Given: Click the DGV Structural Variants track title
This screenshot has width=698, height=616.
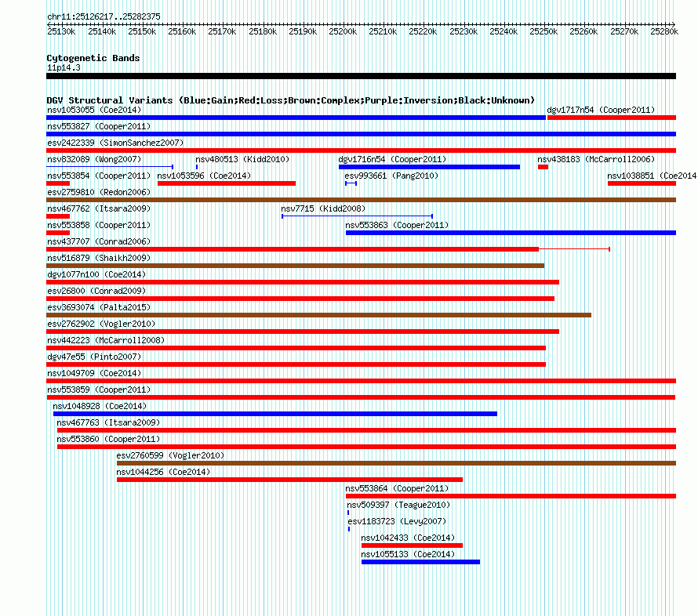Looking at the screenshot, I should click(x=291, y=100).
